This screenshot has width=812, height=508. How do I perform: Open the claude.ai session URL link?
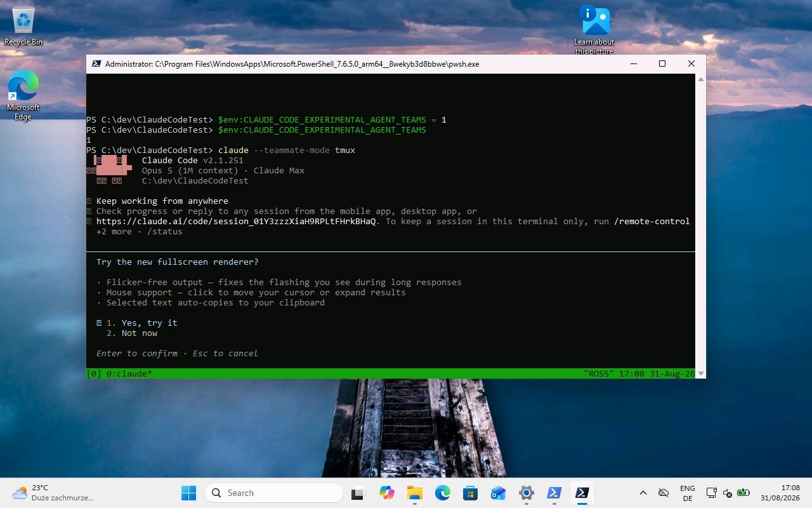(x=236, y=221)
